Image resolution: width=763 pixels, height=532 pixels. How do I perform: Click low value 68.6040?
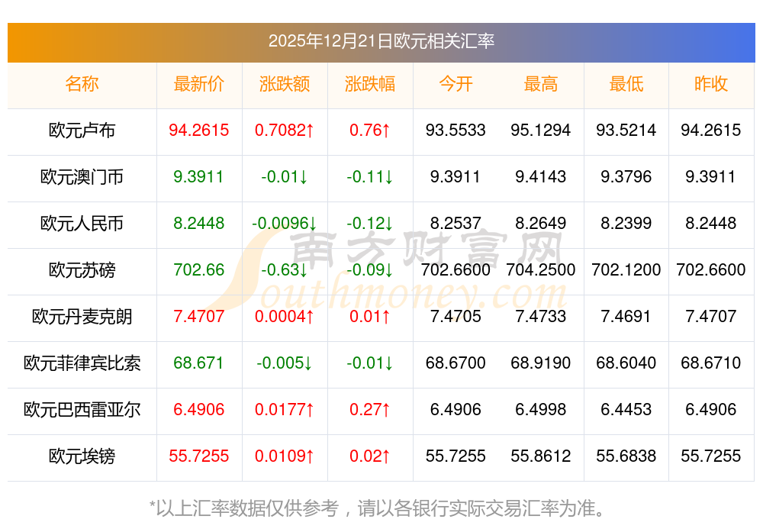[x=626, y=363]
